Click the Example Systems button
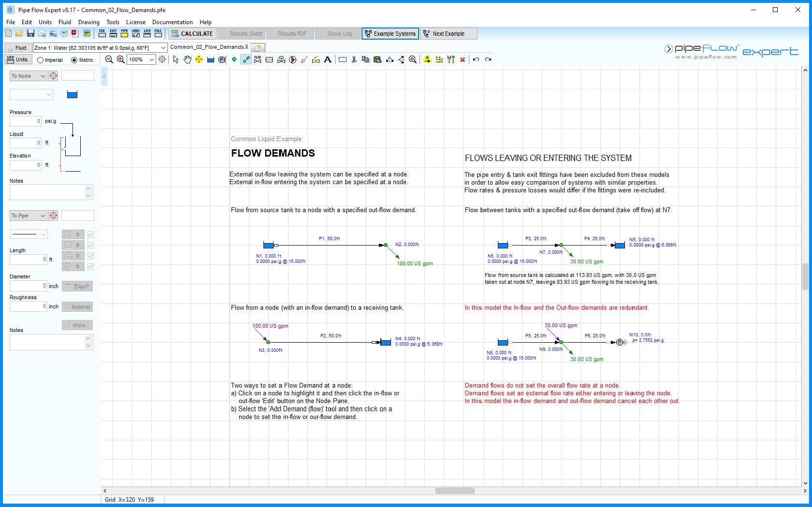 pos(390,33)
